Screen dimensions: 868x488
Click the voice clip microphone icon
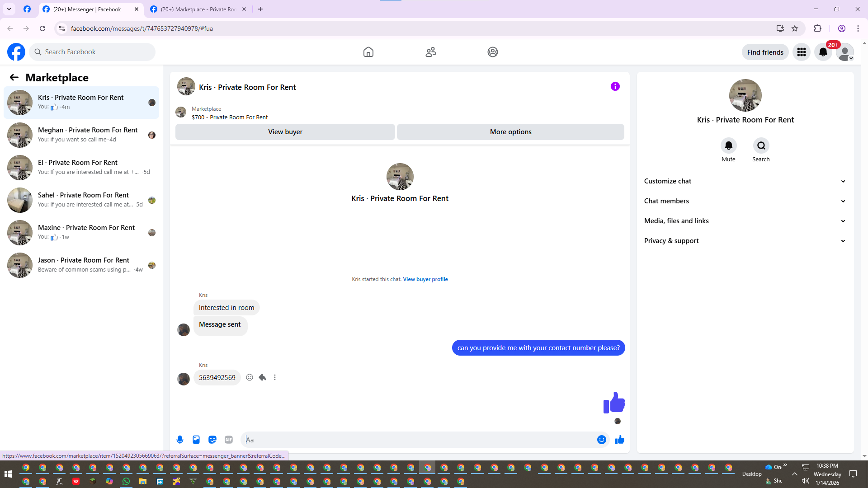click(180, 440)
